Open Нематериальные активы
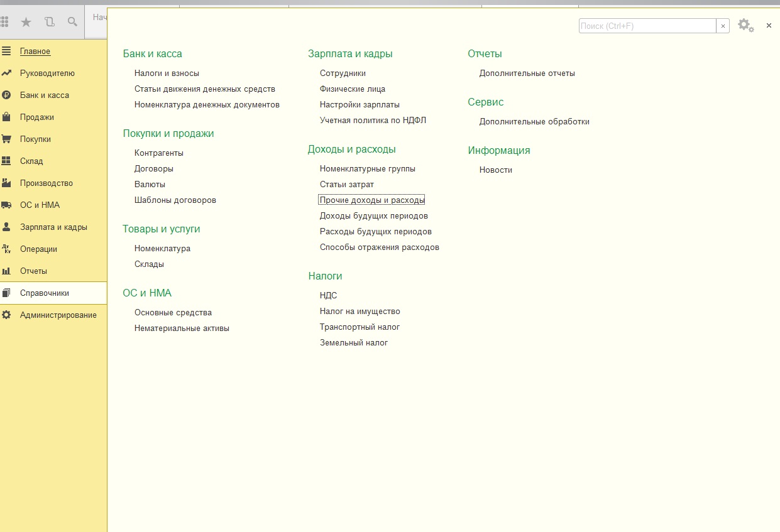Screen dimensions: 780x532 [182, 328]
